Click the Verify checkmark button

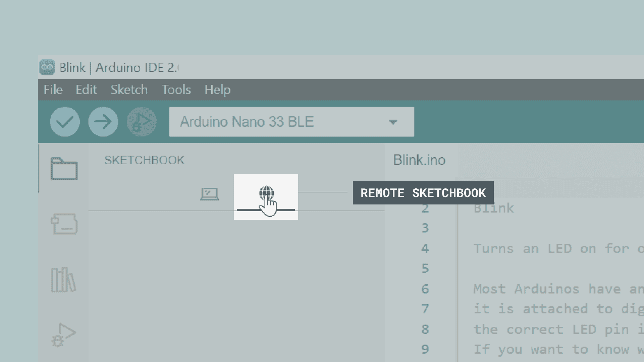[65, 122]
